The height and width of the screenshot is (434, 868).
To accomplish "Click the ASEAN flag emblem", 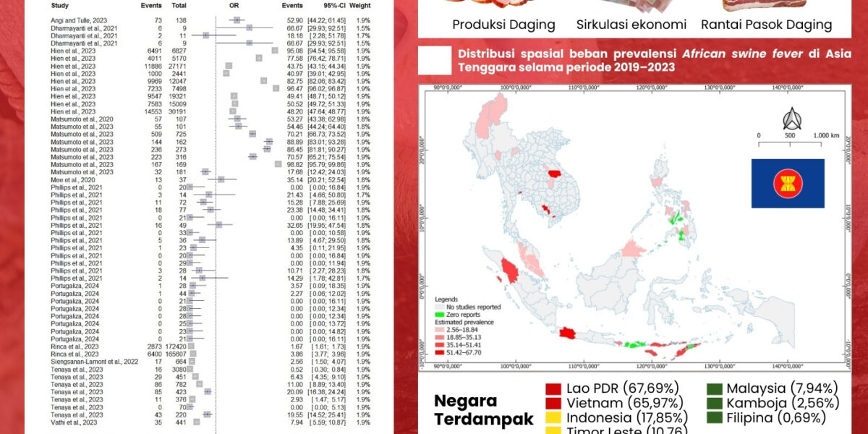I will pyautogui.click(x=788, y=184).
